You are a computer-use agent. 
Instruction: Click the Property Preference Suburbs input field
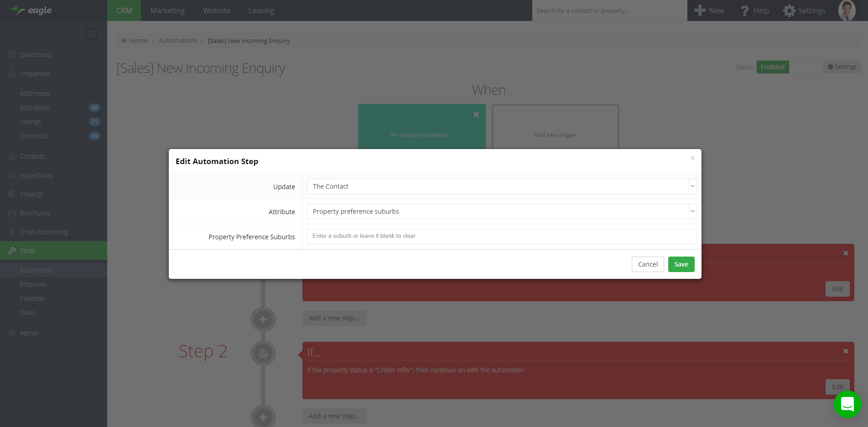pos(501,236)
